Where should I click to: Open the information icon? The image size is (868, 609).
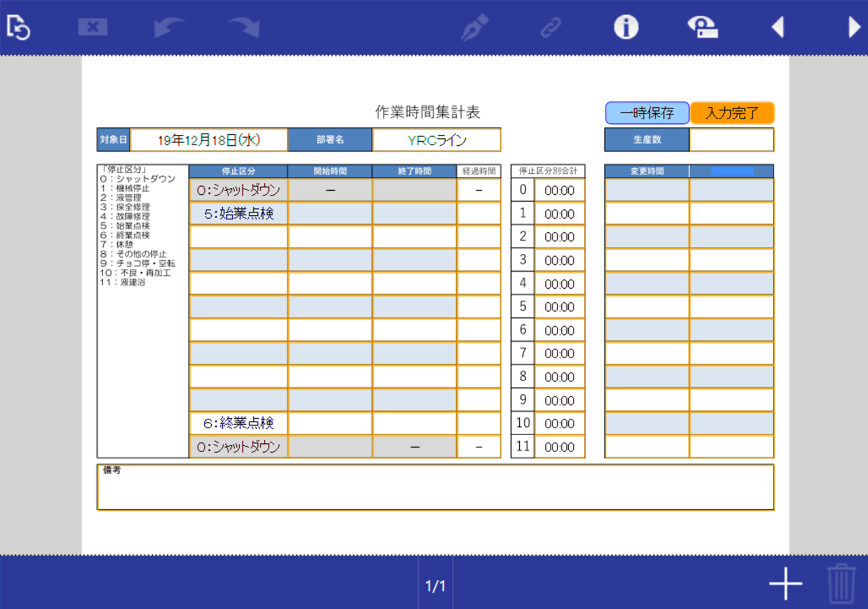(626, 27)
